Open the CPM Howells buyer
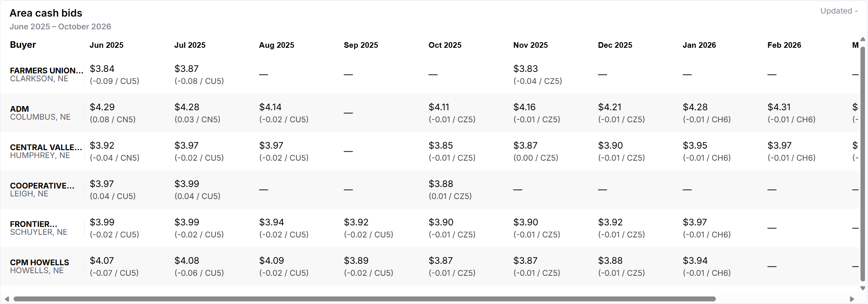The width and height of the screenshot is (868, 304). 40,266
